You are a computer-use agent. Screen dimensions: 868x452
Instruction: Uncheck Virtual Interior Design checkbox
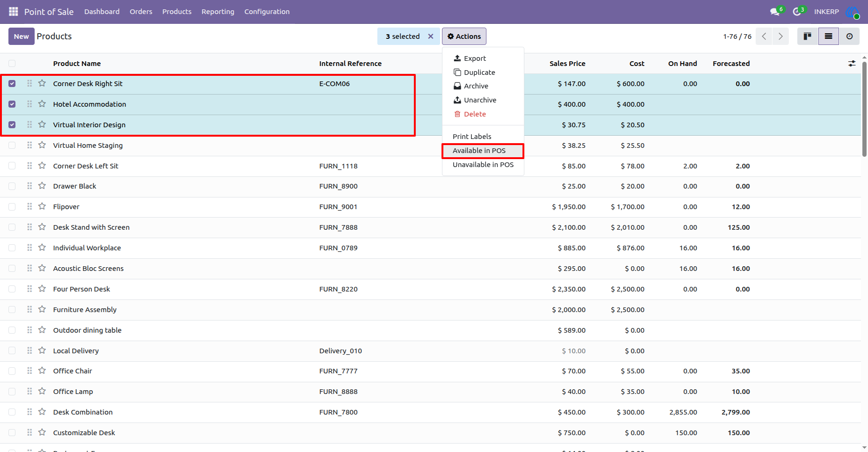pos(12,124)
